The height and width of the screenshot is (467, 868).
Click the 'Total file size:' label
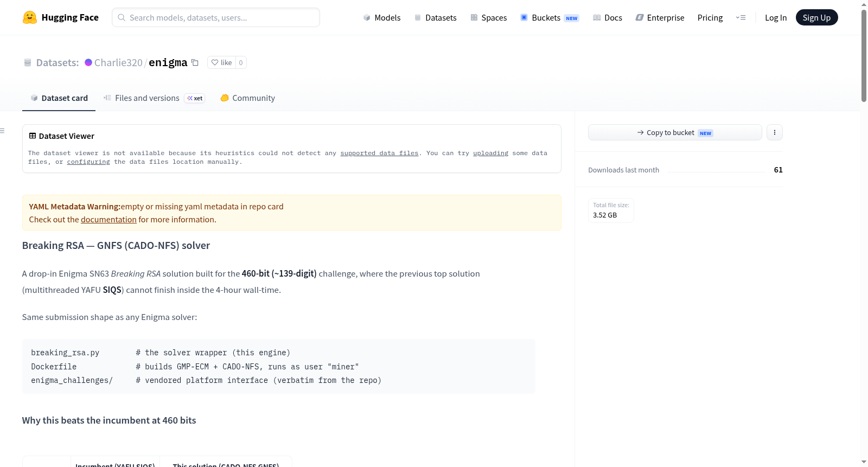tap(611, 205)
